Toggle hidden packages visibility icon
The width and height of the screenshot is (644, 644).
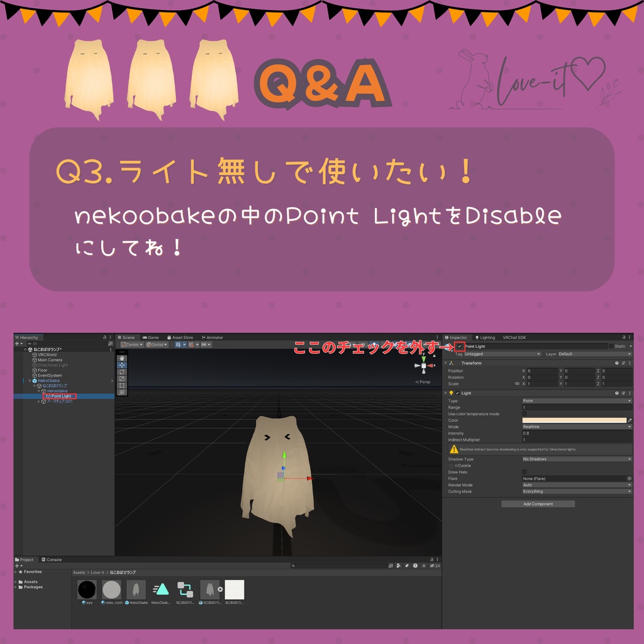pyautogui.click(x=435, y=565)
